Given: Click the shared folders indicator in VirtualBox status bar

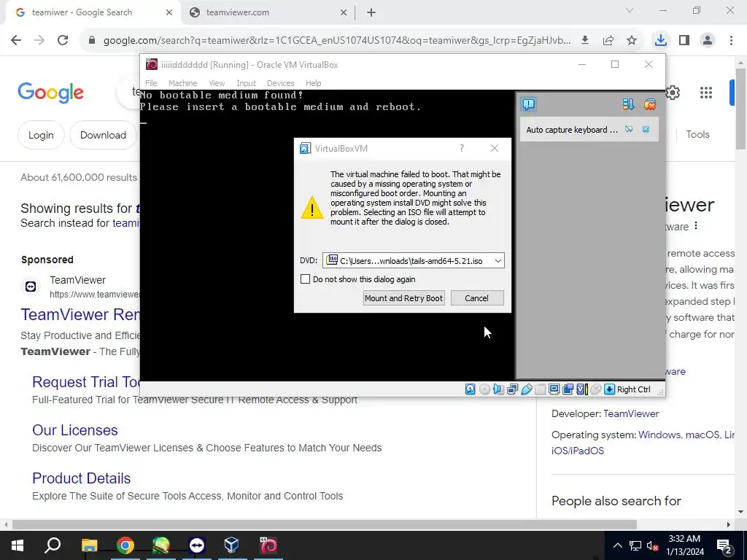Looking at the screenshot, I should pyautogui.click(x=541, y=389).
